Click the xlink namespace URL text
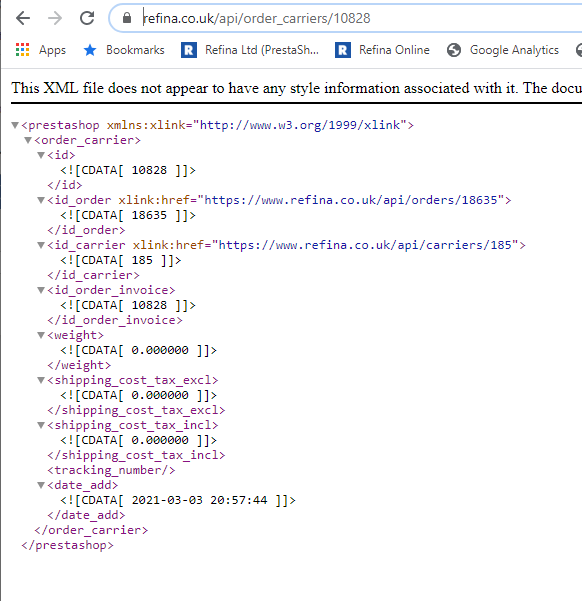 pyautogui.click(x=300, y=125)
